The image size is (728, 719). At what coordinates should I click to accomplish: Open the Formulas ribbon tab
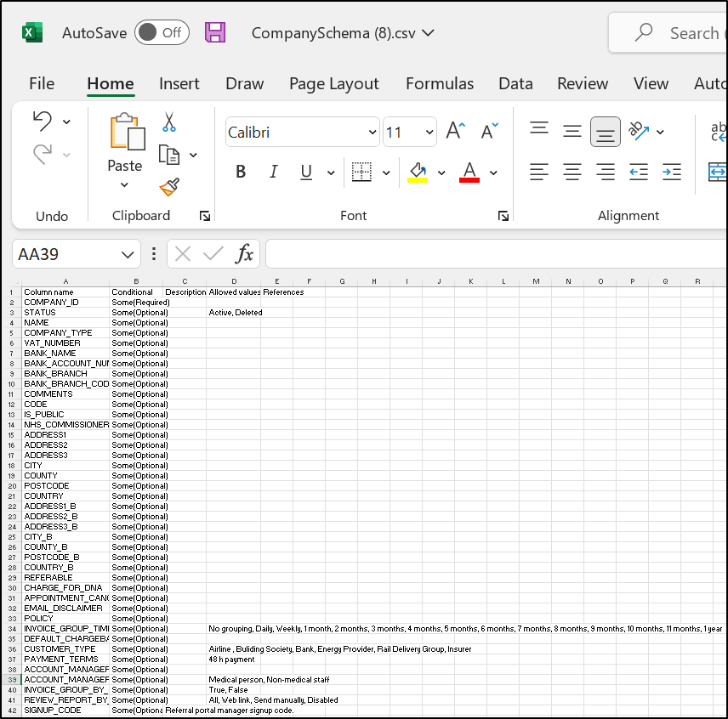(x=439, y=83)
